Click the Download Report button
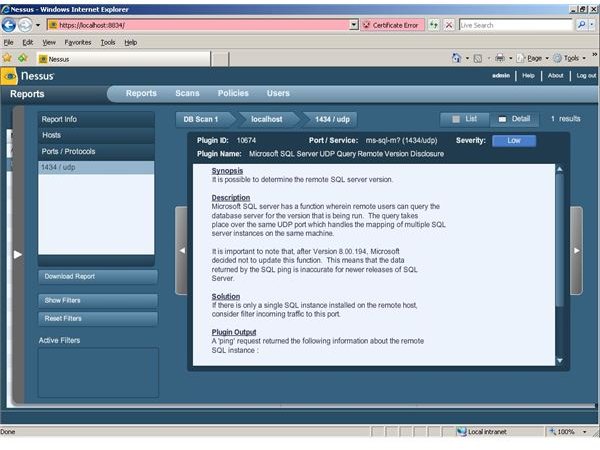 [98, 277]
